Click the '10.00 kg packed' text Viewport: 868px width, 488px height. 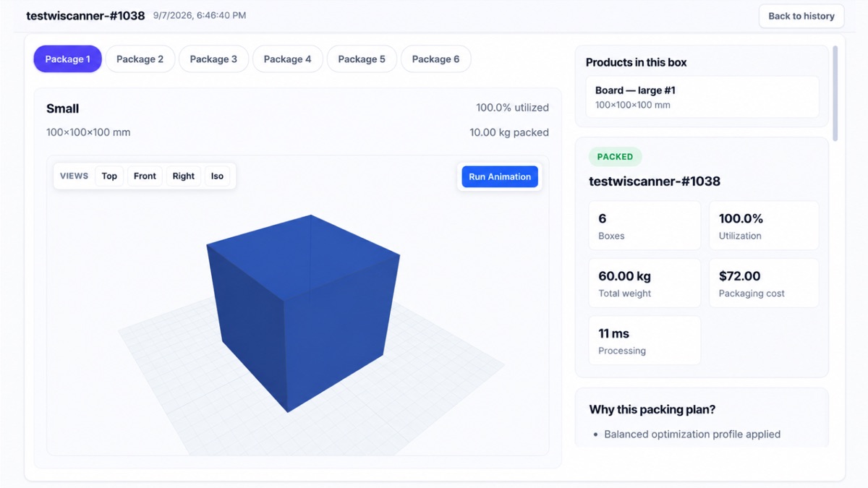(x=509, y=132)
